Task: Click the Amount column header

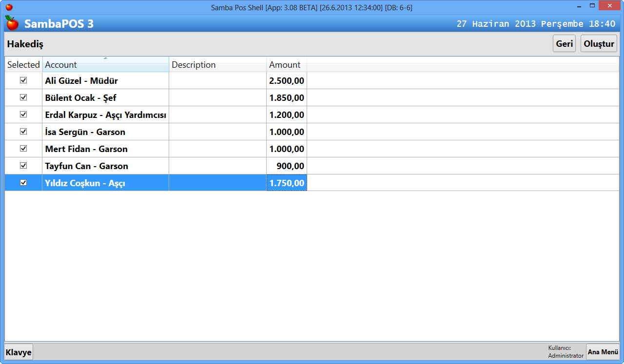Action: point(286,65)
